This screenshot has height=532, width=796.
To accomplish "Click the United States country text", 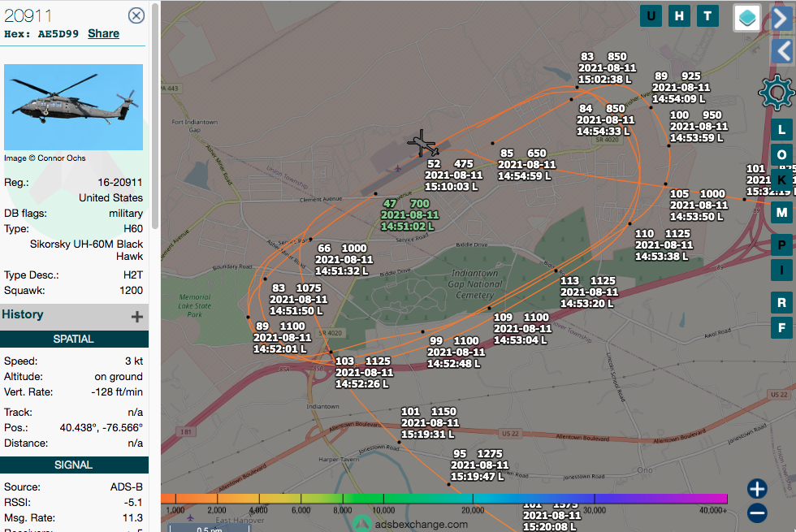I will 110,197.
